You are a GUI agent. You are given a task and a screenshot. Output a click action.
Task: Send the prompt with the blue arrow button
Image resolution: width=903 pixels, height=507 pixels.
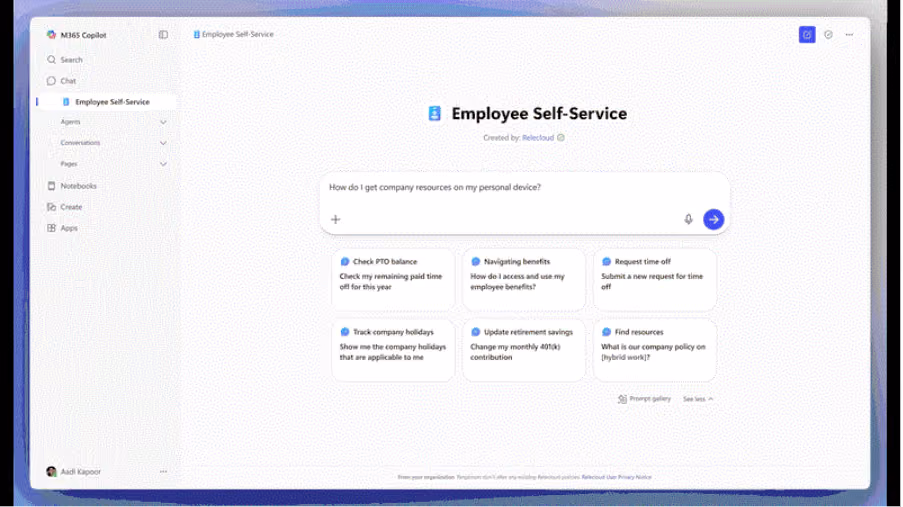point(714,220)
